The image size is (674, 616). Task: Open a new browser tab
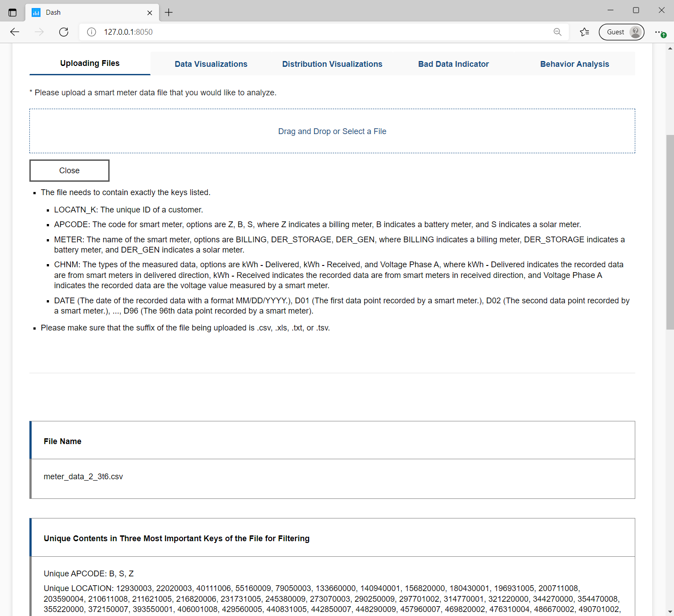(169, 12)
